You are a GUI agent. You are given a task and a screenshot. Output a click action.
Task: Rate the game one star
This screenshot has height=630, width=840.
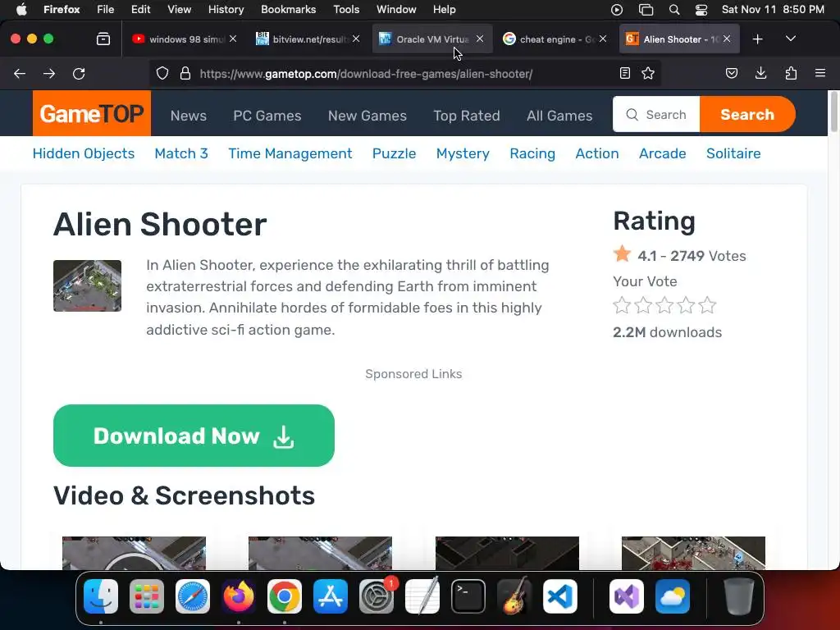click(x=622, y=305)
